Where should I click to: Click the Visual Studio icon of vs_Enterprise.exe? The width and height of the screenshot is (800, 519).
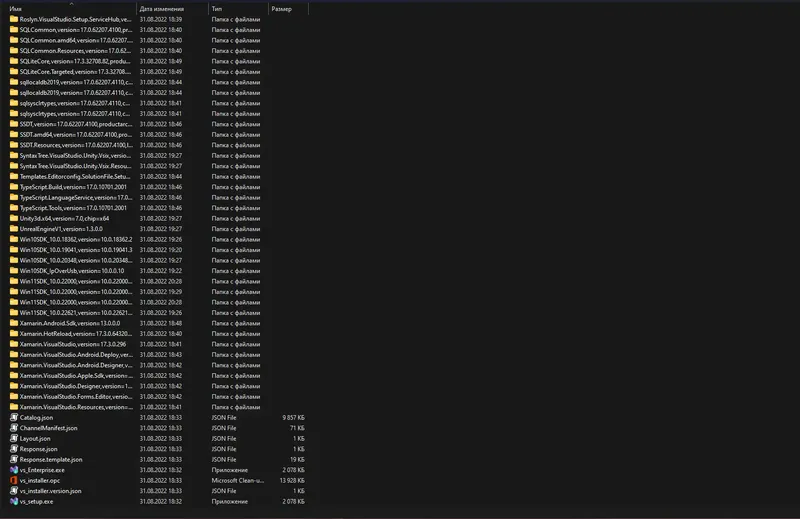[14, 469]
